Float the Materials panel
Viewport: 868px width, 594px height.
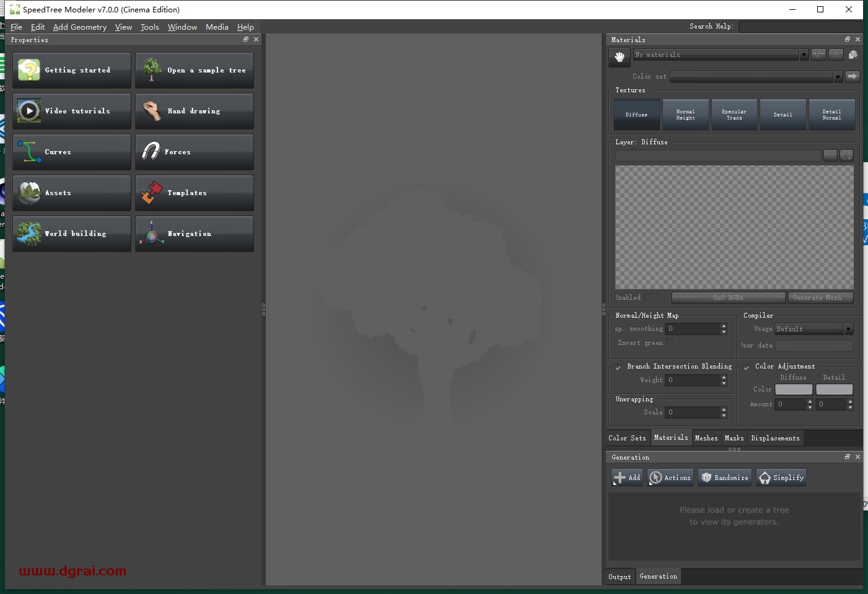click(x=848, y=39)
